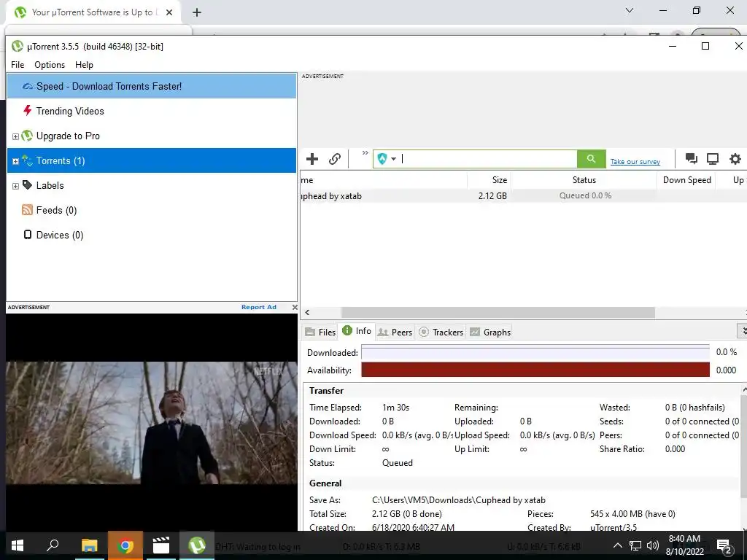This screenshot has width=747, height=560.
Task: Click the horizontal scrollbar of torrent list
Action: click(x=498, y=312)
